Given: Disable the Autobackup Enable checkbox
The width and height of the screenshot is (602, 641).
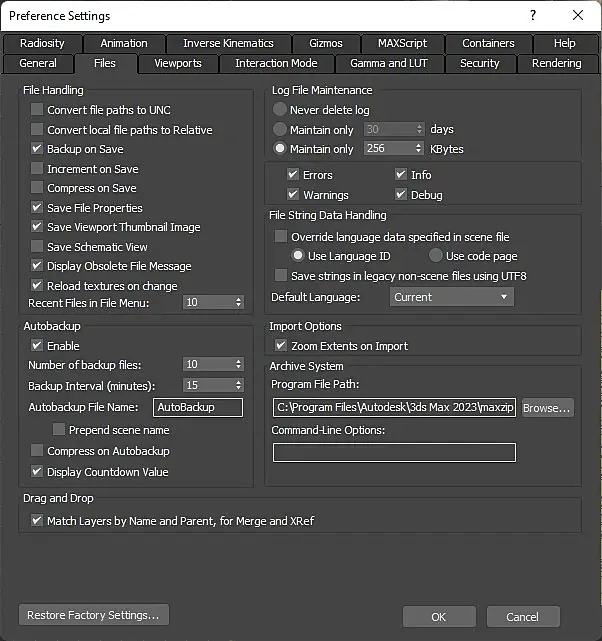Looking at the screenshot, I should click(38, 346).
